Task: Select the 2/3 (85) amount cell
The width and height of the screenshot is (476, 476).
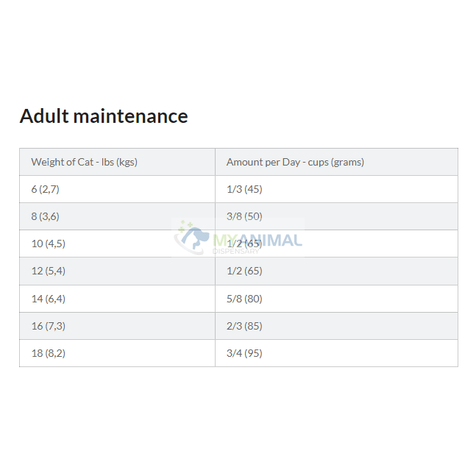Action: point(244,326)
